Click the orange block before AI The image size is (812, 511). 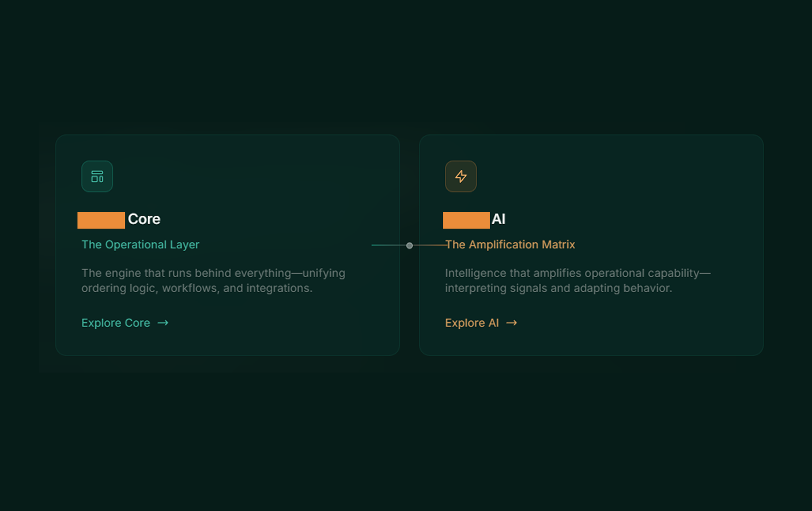click(x=466, y=220)
